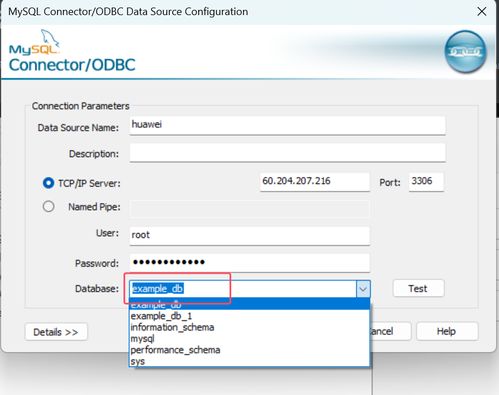
Task: Open the Help button
Action: [447, 331]
